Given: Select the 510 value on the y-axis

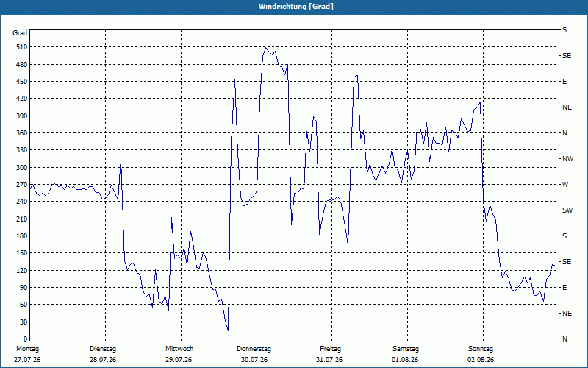Looking at the screenshot, I should click(22, 47).
